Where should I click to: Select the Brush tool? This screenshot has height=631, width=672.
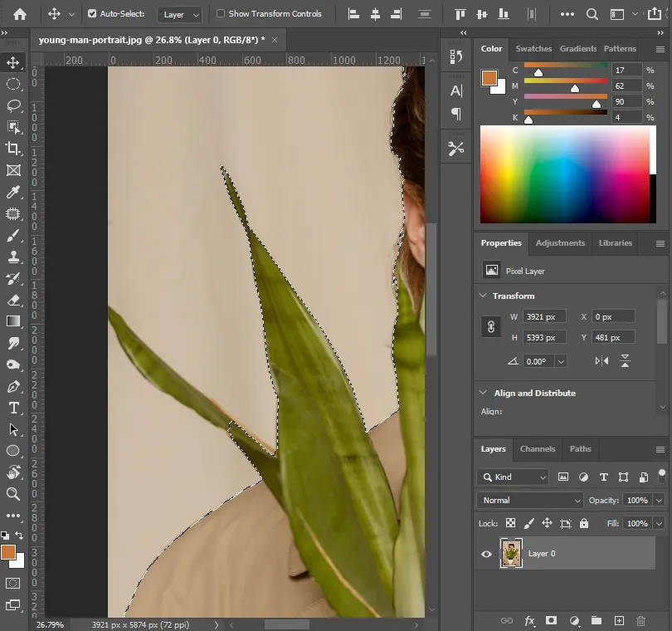coord(13,235)
